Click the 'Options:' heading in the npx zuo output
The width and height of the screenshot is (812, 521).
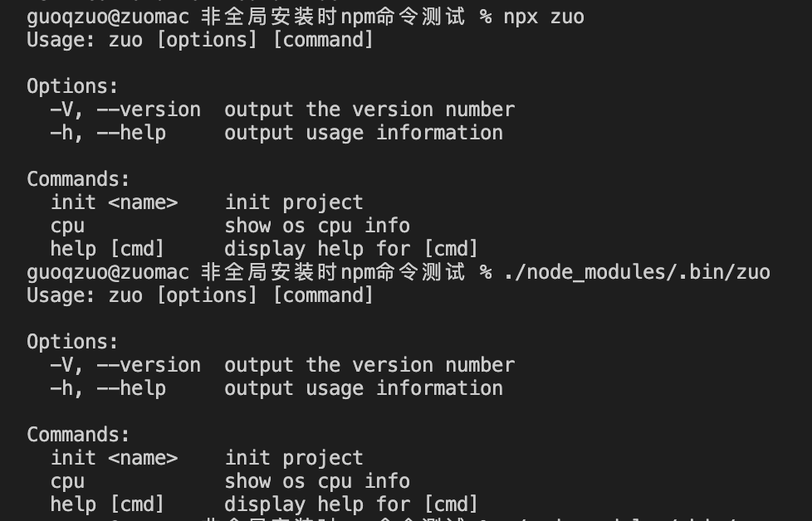(72, 86)
